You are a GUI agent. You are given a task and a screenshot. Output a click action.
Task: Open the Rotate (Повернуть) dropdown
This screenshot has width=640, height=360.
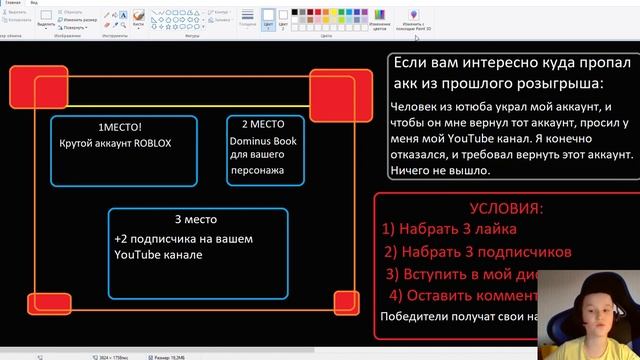[x=73, y=27]
